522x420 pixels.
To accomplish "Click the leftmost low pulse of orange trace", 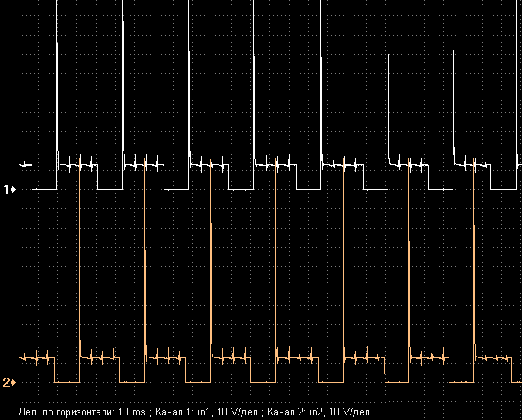I will click(x=67, y=381).
